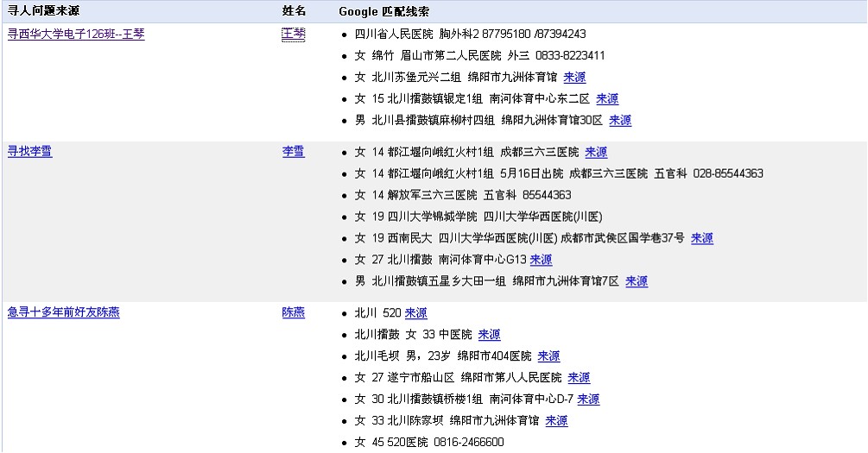The width and height of the screenshot is (868, 453).
Task: Open 来源 for 北川擂鼓 女 33 中医院
Action: pos(490,335)
